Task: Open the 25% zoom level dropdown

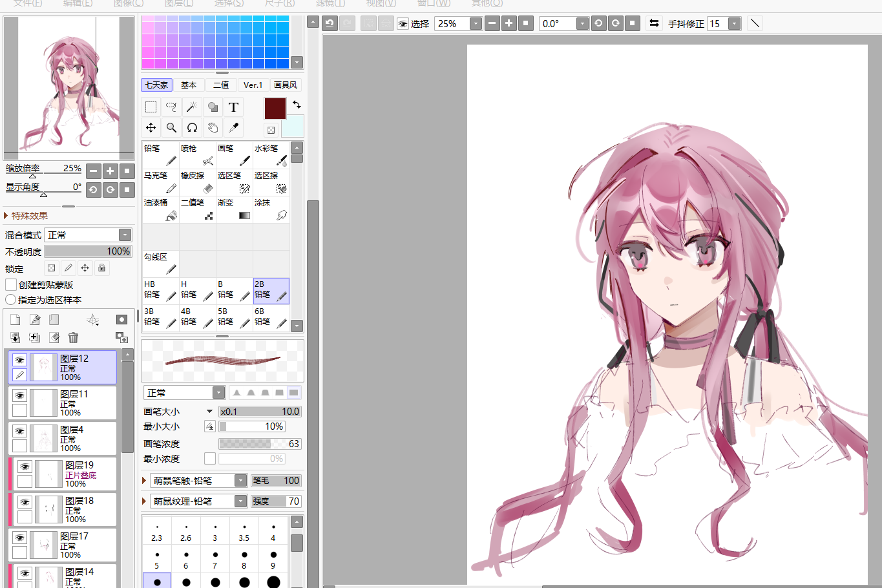Action: point(459,23)
